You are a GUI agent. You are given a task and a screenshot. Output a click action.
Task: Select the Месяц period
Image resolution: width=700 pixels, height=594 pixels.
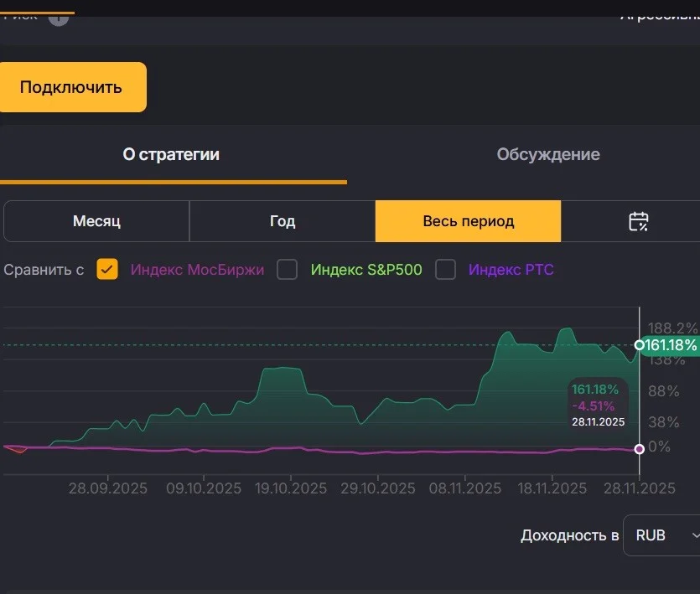pyautogui.click(x=96, y=221)
